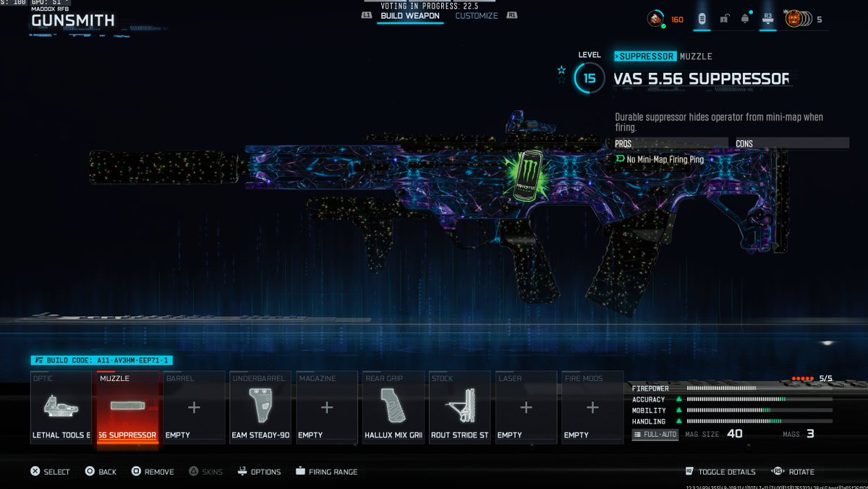The height and width of the screenshot is (489, 868).
Task: Click the Handling green up-arrow indicator
Action: click(x=678, y=421)
